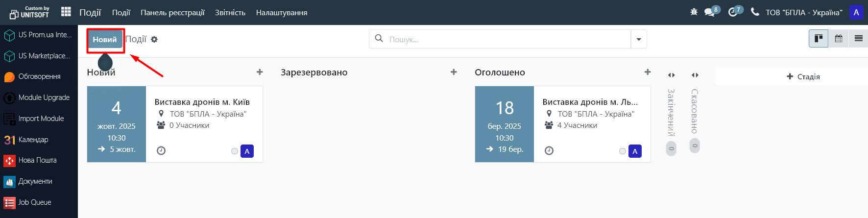Focus the Пошук search field
Screen dimensions: 868x218
pos(507,39)
